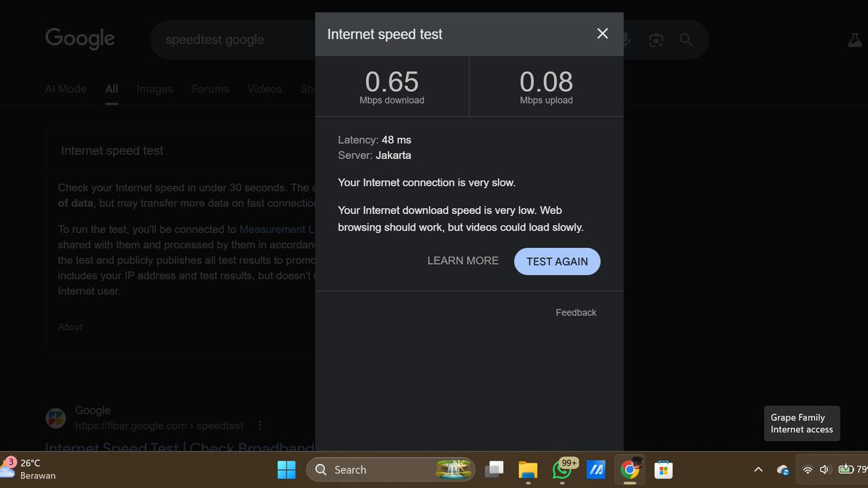Click the About link in speed test card

(x=70, y=327)
